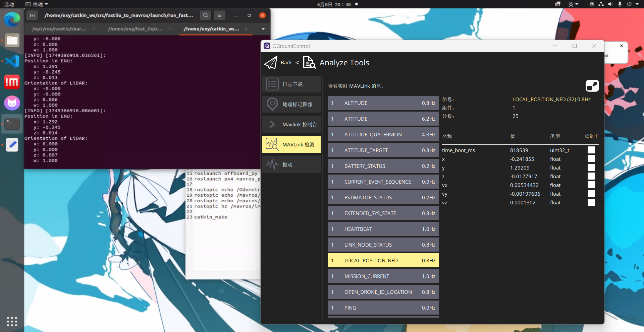This screenshot has width=644, height=332.
Task: Select the ATTITUDE_QUATERNION message
Action: point(383,134)
